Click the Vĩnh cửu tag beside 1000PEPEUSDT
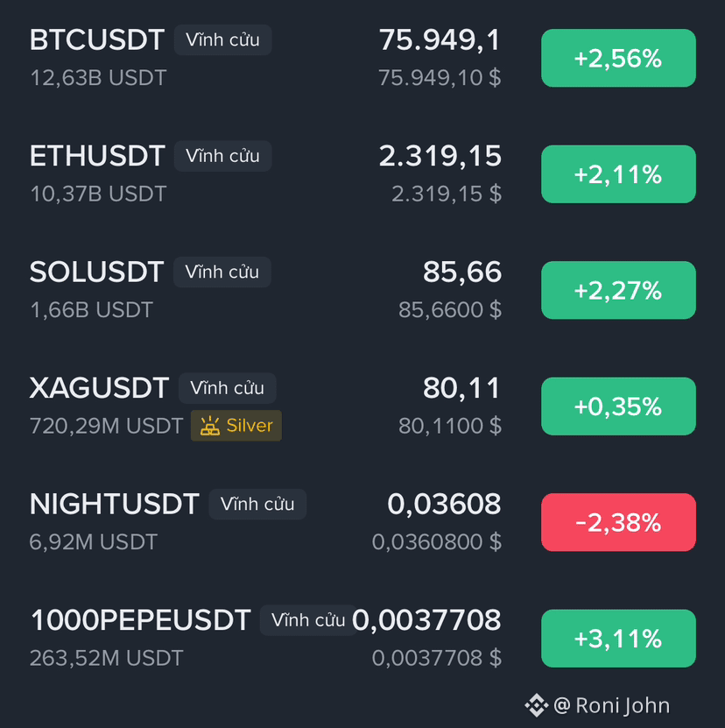The height and width of the screenshot is (728, 725). pos(307,620)
